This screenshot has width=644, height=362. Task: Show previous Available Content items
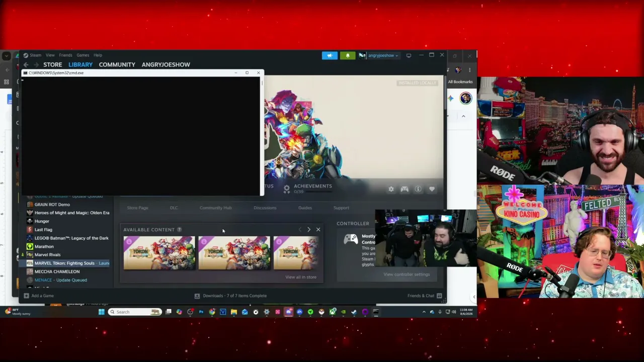click(300, 229)
